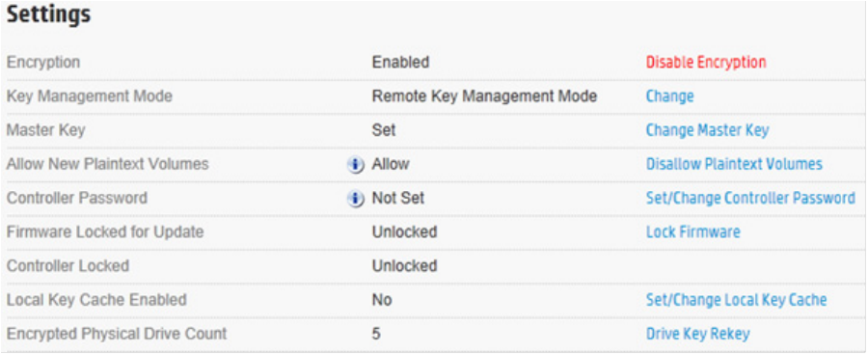Click Change Master Key link

click(x=707, y=130)
